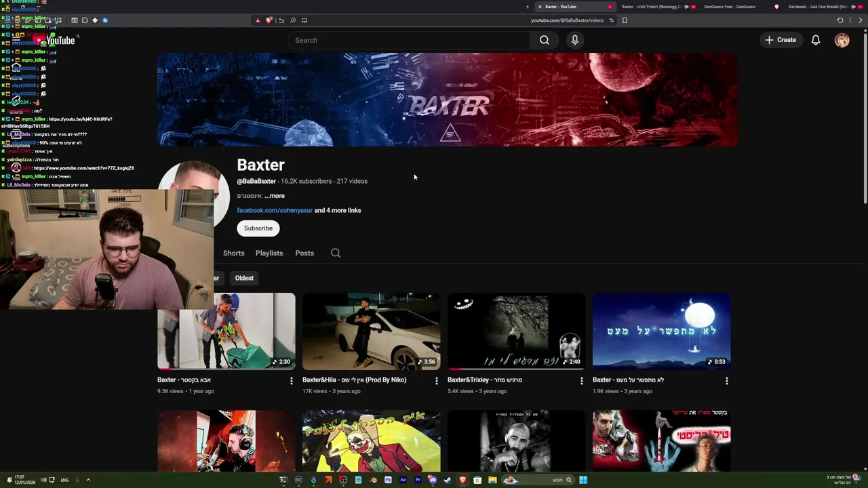Image resolution: width=868 pixels, height=488 pixels.
Task: Open the אבא בקסטר video thumbnail
Action: click(x=226, y=331)
